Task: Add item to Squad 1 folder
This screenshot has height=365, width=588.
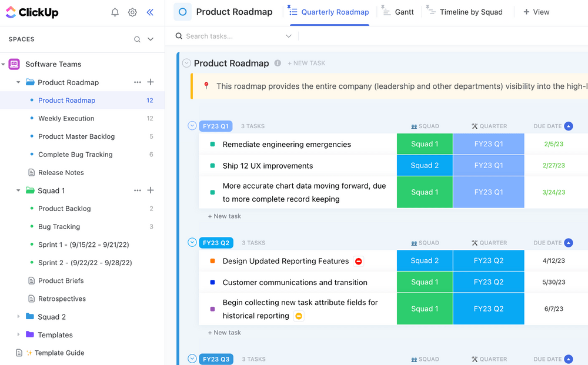Action: pyautogui.click(x=151, y=190)
